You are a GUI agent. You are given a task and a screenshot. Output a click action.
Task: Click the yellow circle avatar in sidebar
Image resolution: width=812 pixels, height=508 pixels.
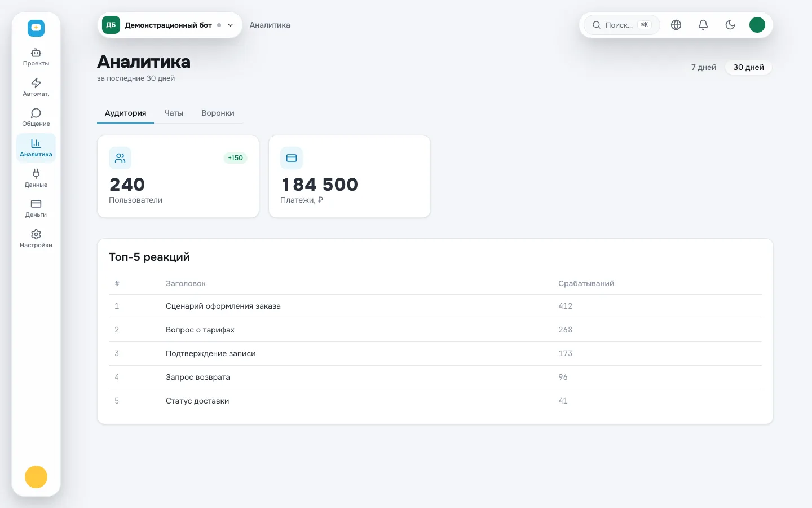pyautogui.click(x=36, y=477)
